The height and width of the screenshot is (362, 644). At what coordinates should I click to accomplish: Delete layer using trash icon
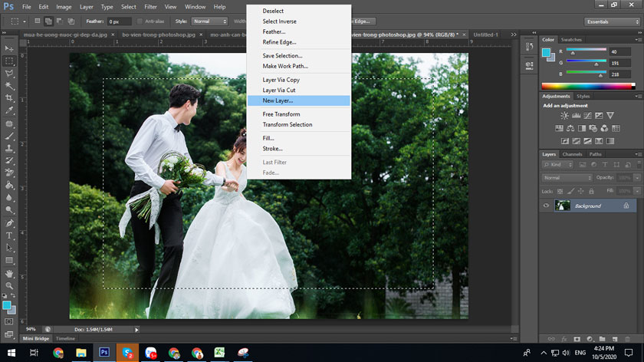click(627, 339)
